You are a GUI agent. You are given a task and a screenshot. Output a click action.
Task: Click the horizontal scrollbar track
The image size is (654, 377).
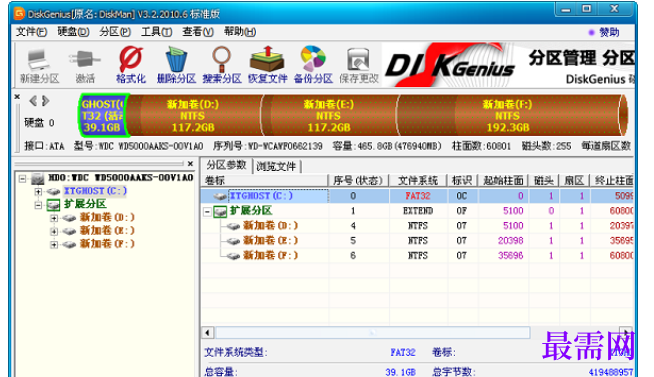pyautogui.click(x=372, y=332)
